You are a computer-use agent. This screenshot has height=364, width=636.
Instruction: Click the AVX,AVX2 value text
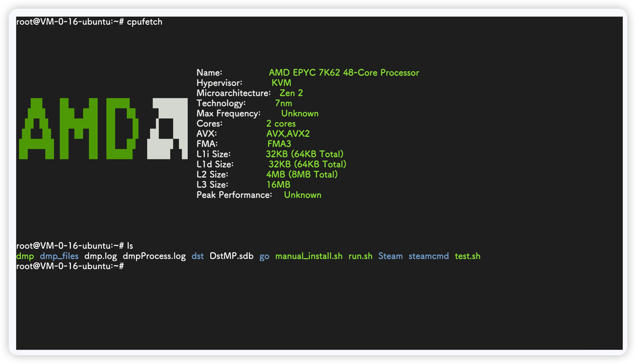[x=288, y=133]
